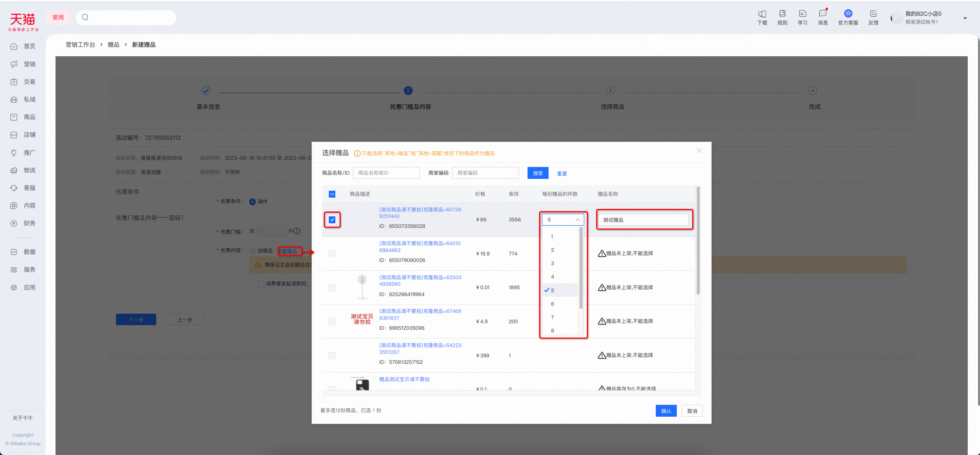This screenshot has height=455, width=980.
Task: Open the 应用 apps cube icon
Action: tap(14, 287)
